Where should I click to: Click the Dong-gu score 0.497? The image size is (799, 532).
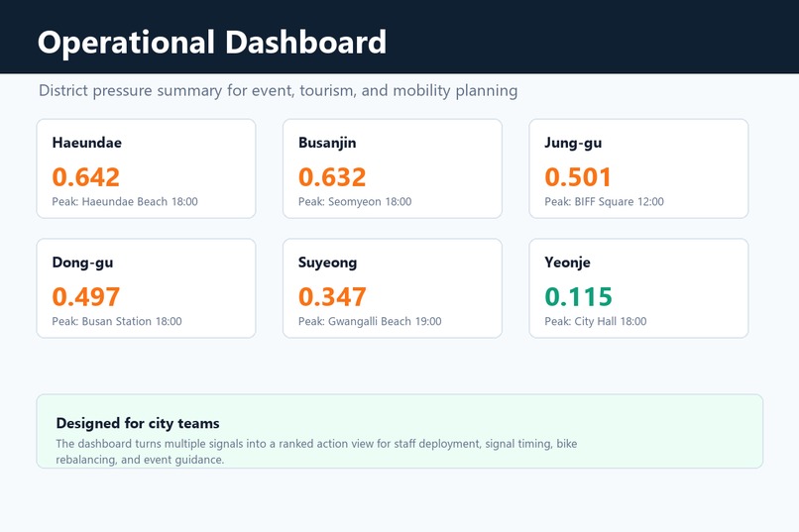[86, 297]
